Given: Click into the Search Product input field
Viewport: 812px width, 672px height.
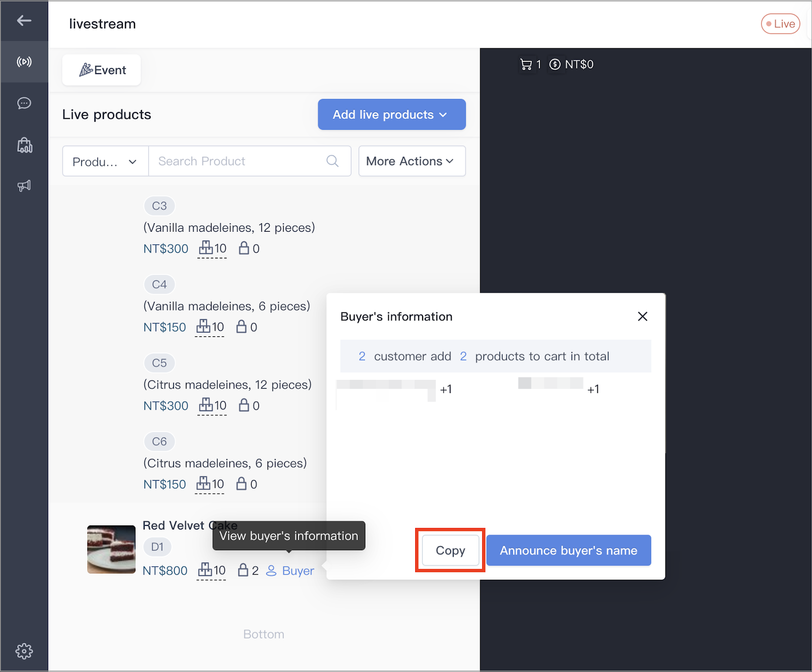Looking at the screenshot, I should point(233,161).
